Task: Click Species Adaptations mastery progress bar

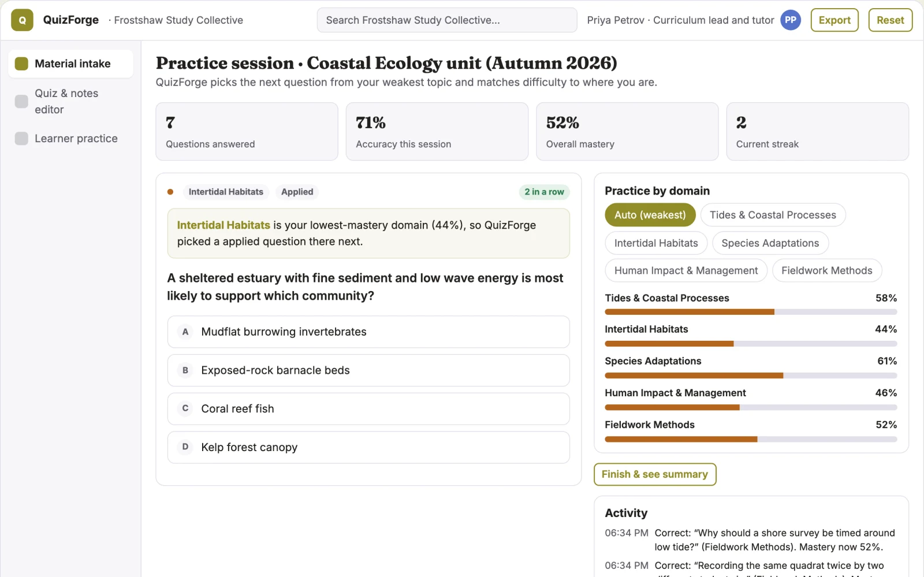Action: pyautogui.click(x=751, y=375)
